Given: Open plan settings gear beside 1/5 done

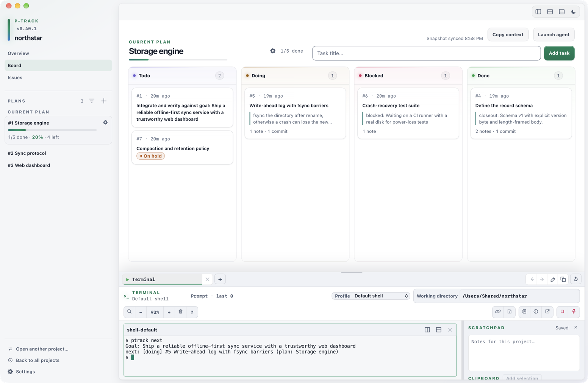Looking at the screenshot, I should [x=273, y=51].
